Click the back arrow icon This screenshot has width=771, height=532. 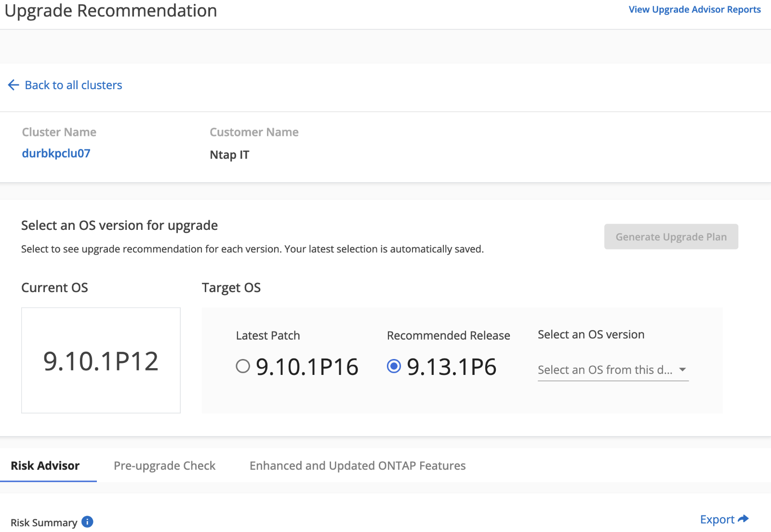(13, 85)
